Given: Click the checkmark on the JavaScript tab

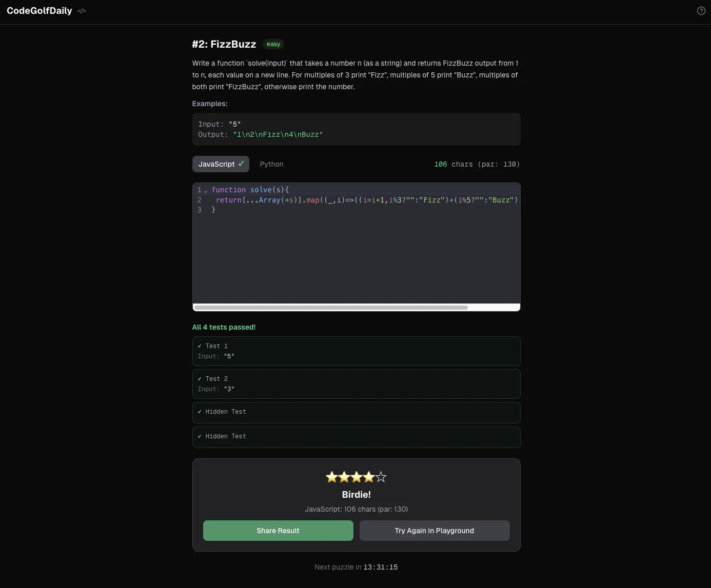Looking at the screenshot, I should (x=242, y=164).
